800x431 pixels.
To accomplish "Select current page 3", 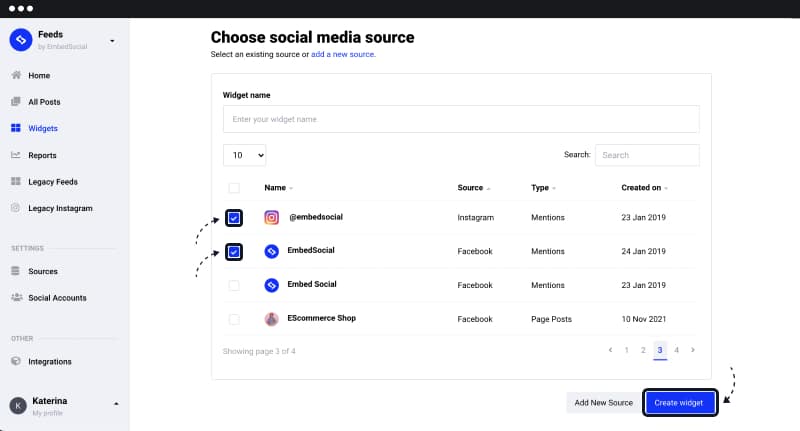I will [660, 350].
